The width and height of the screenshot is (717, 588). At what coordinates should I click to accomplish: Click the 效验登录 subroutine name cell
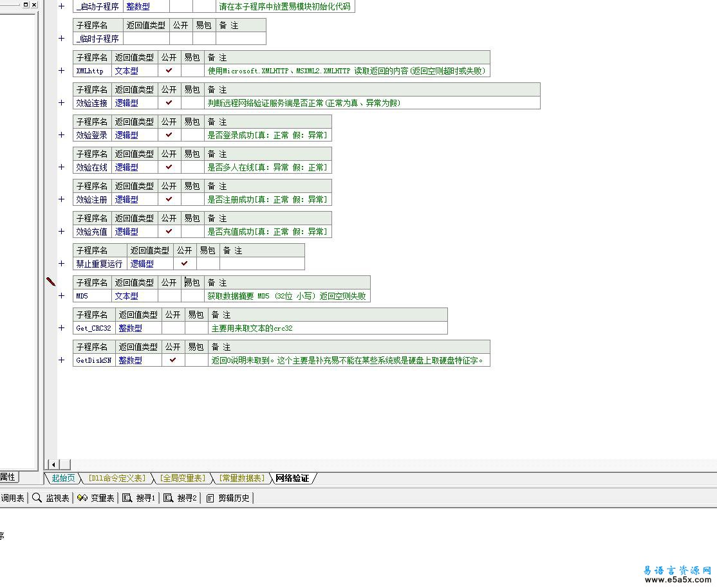point(91,135)
